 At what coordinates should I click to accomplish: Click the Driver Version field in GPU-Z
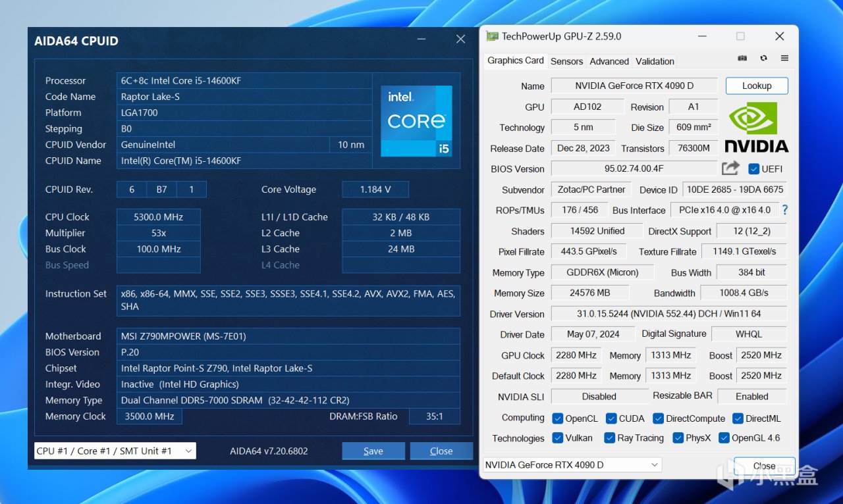pyautogui.click(x=669, y=314)
